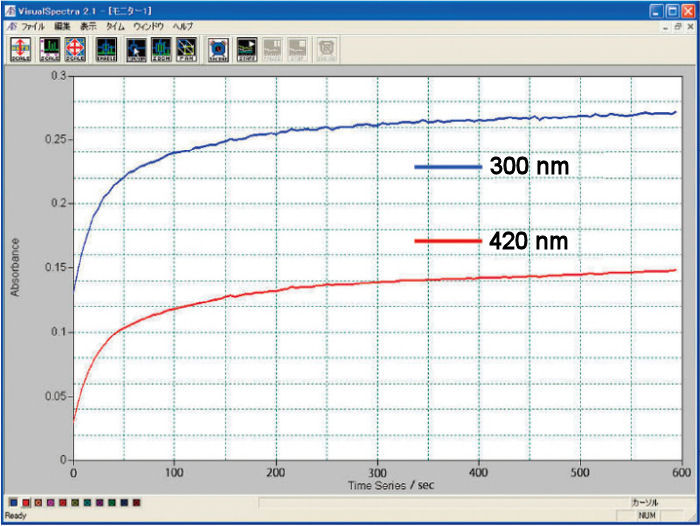Open the タイム menu

coord(115,25)
